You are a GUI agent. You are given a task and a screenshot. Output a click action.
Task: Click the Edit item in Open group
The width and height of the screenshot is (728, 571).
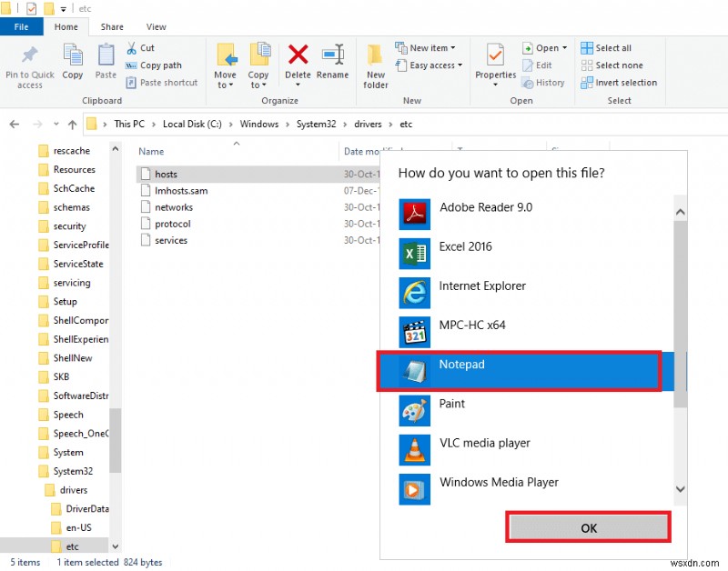click(537, 65)
